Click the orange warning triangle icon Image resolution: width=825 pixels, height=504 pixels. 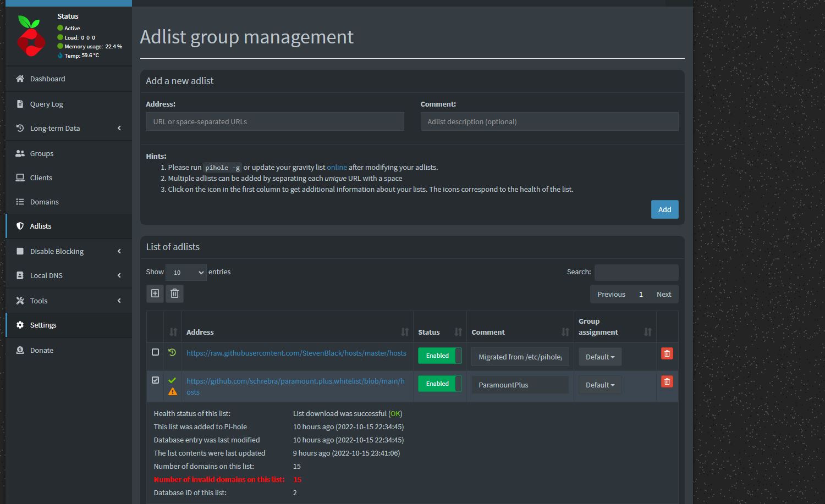172,392
